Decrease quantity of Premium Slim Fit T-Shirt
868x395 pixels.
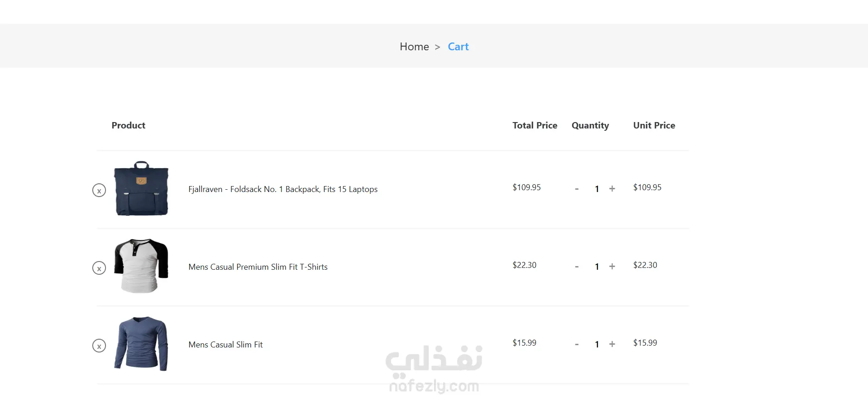point(577,267)
